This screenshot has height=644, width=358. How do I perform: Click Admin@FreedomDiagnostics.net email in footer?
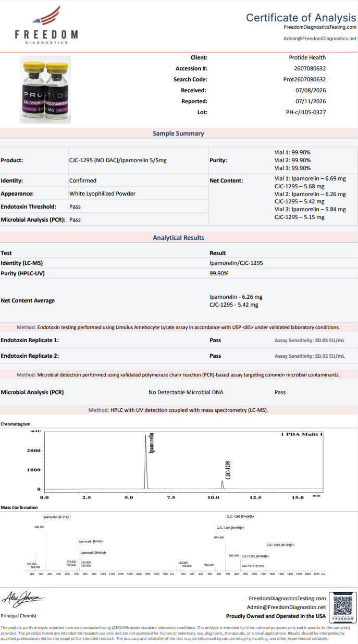[286, 607]
